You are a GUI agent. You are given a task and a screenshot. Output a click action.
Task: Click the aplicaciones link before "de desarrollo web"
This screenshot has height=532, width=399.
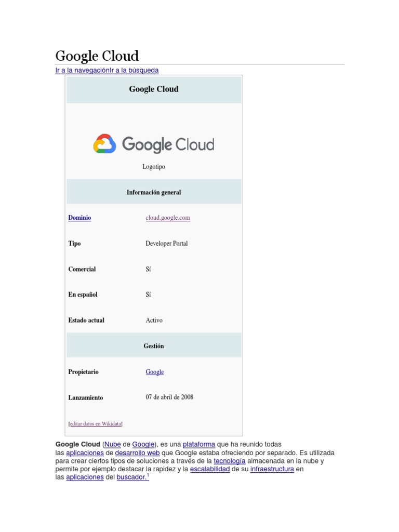coord(85,453)
